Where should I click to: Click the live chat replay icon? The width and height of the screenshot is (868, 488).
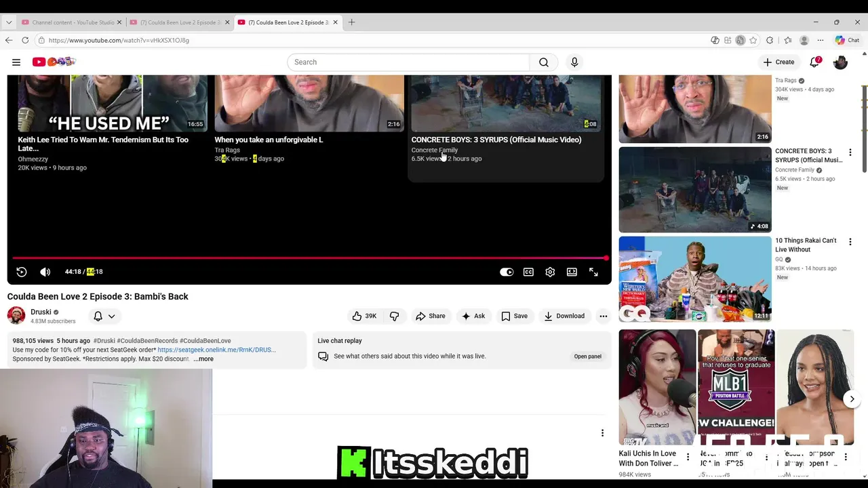tap(323, 357)
